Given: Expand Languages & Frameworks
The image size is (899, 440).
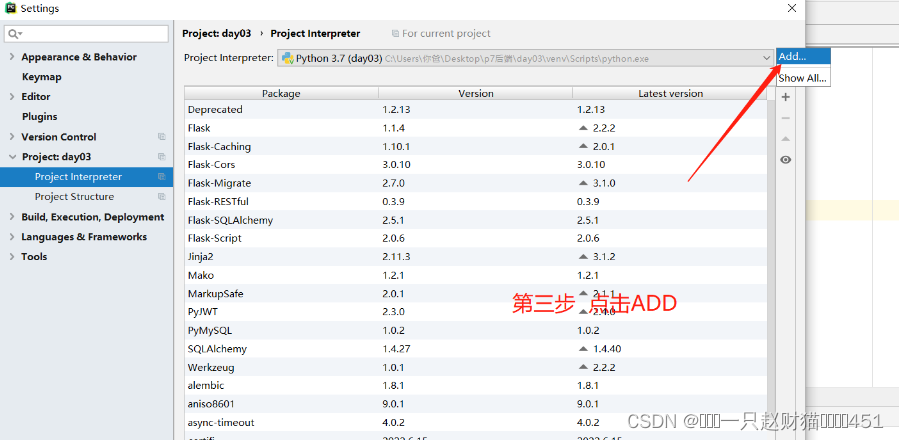Looking at the screenshot, I should pos(12,237).
